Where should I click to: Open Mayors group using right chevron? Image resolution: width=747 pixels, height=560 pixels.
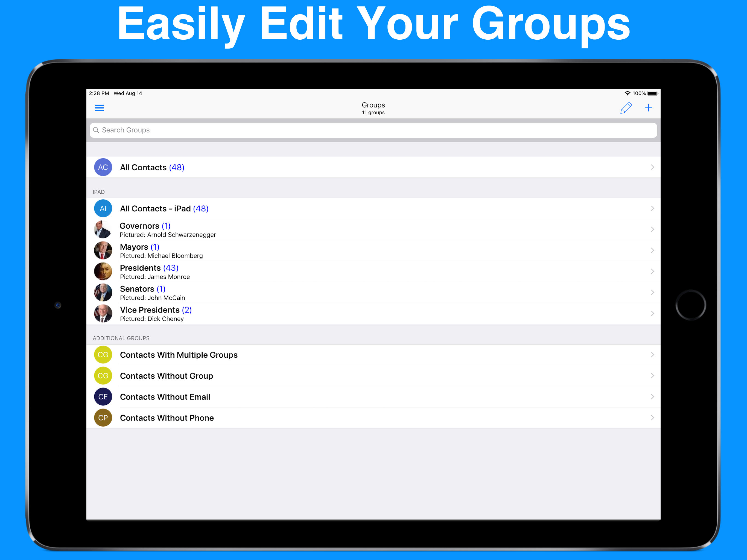point(652,250)
